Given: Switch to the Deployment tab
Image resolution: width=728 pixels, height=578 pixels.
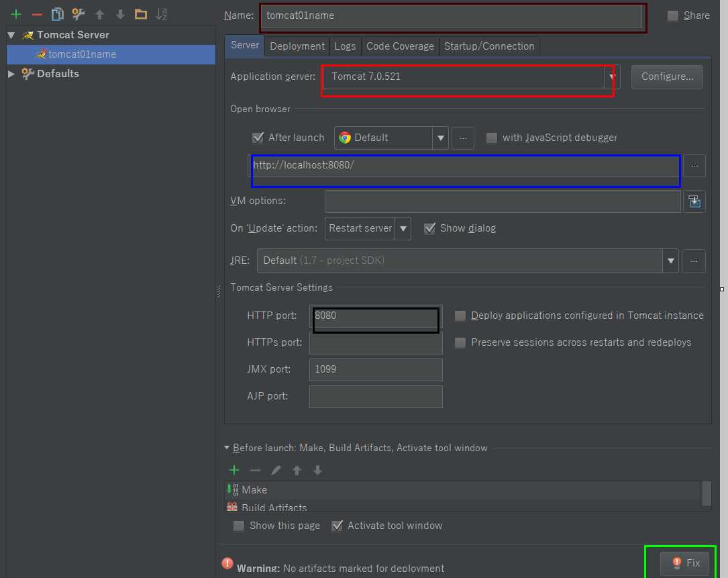Looking at the screenshot, I should tap(297, 46).
